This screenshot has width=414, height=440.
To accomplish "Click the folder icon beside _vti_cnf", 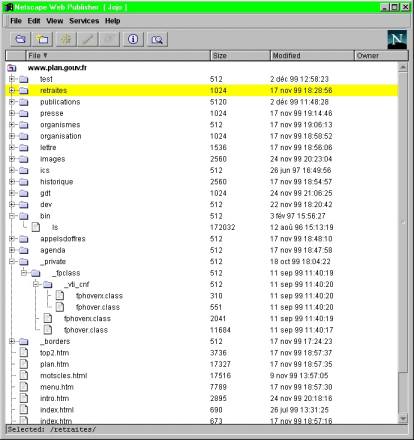I will coord(48,285).
